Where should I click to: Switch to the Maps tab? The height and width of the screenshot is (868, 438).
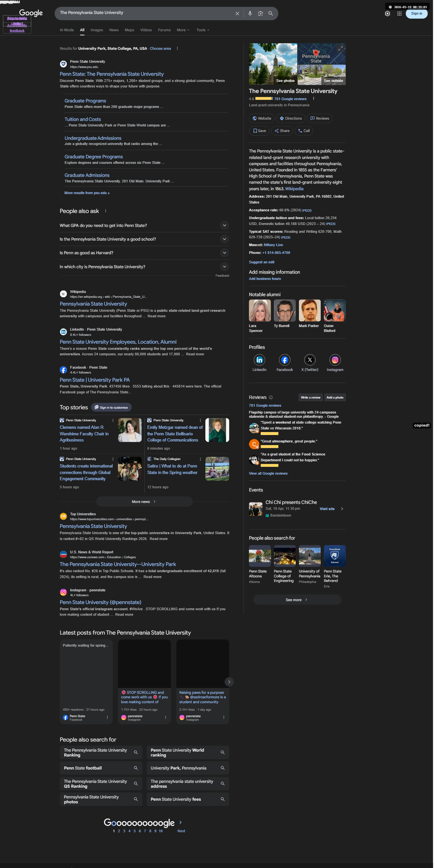coord(129,30)
